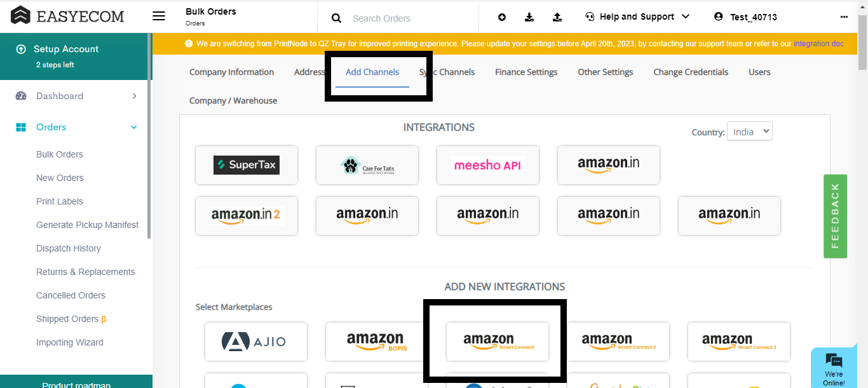The width and height of the screenshot is (868, 388).
Task: Switch to the Company Information tab
Action: pos(231,72)
